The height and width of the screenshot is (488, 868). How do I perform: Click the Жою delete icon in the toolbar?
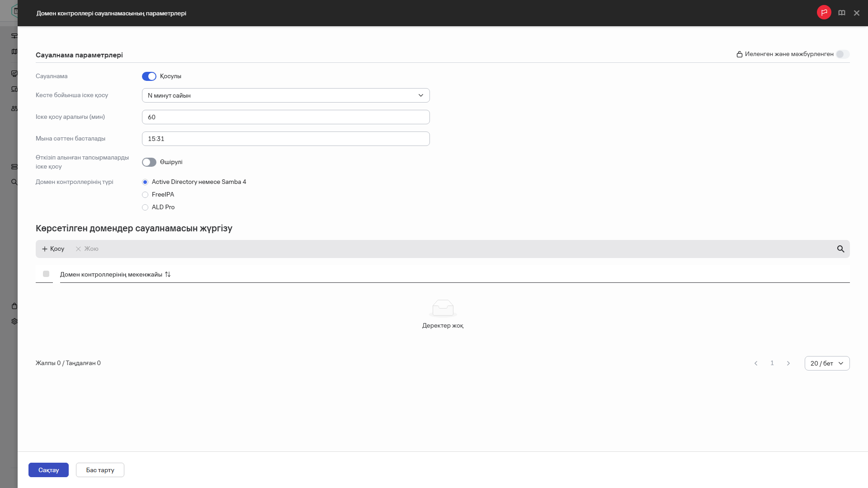(x=78, y=249)
